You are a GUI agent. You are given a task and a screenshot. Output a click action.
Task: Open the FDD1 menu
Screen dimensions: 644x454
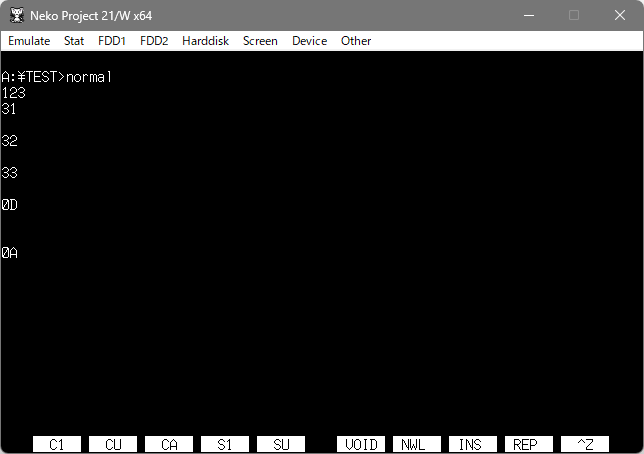[x=112, y=41]
